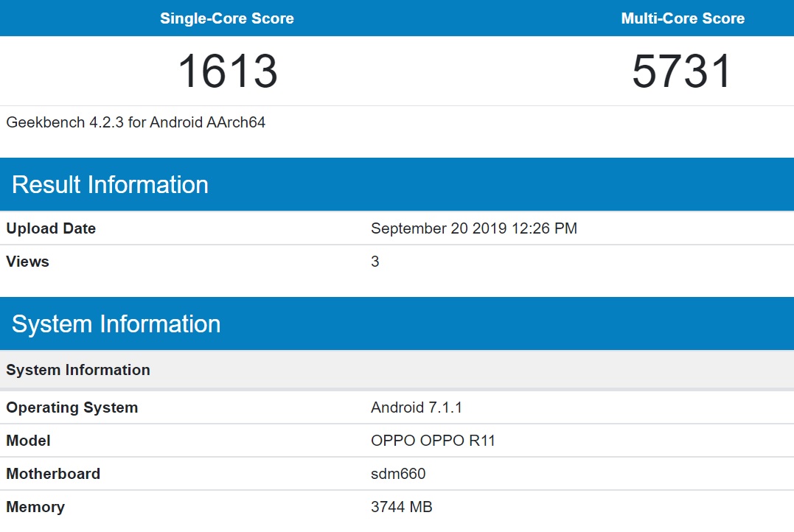Click the Model row label
The height and width of the screenshot is (532, 794).
coord(28,441)
